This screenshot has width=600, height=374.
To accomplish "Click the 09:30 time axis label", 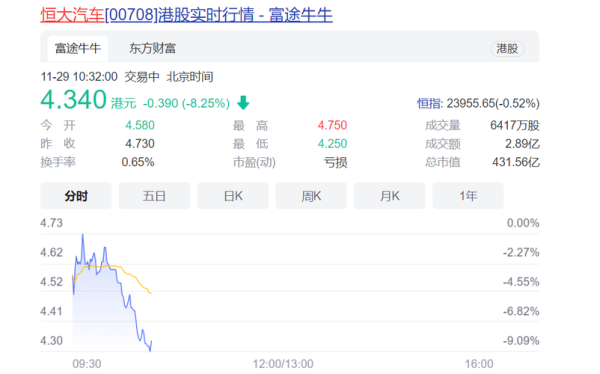I will 87,363.
